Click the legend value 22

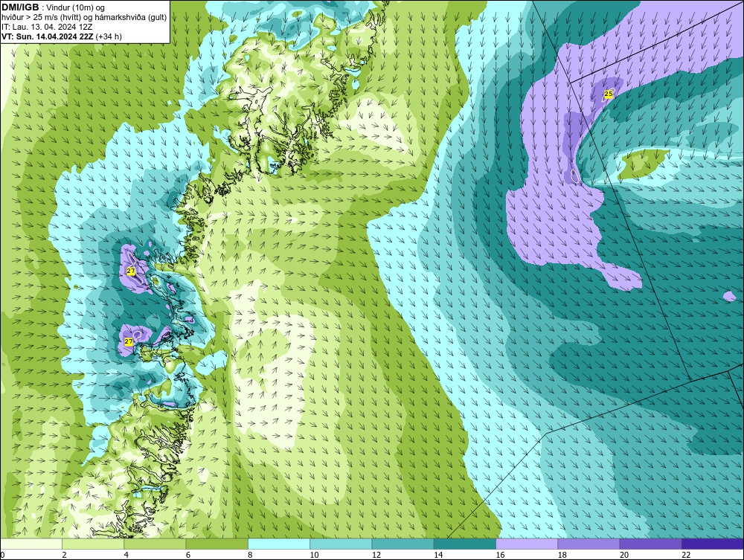click(x=686, y=555)
